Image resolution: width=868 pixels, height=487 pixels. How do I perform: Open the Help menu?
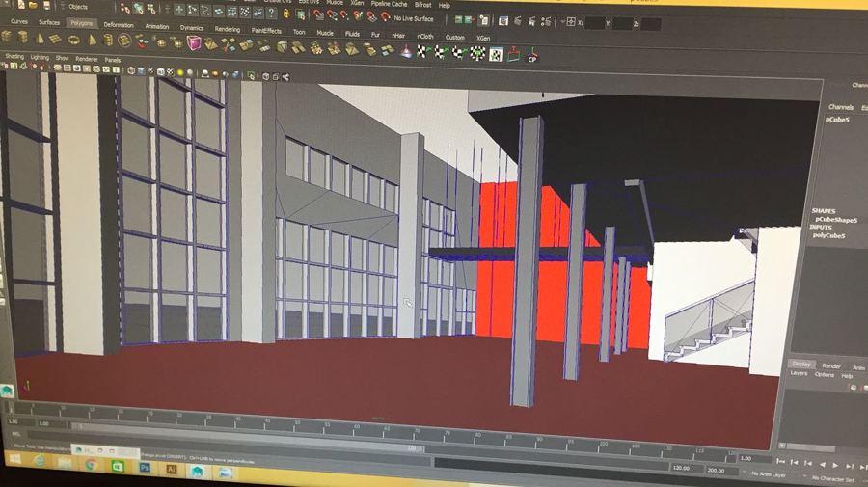pyautogui.click(x=445, y=6)
